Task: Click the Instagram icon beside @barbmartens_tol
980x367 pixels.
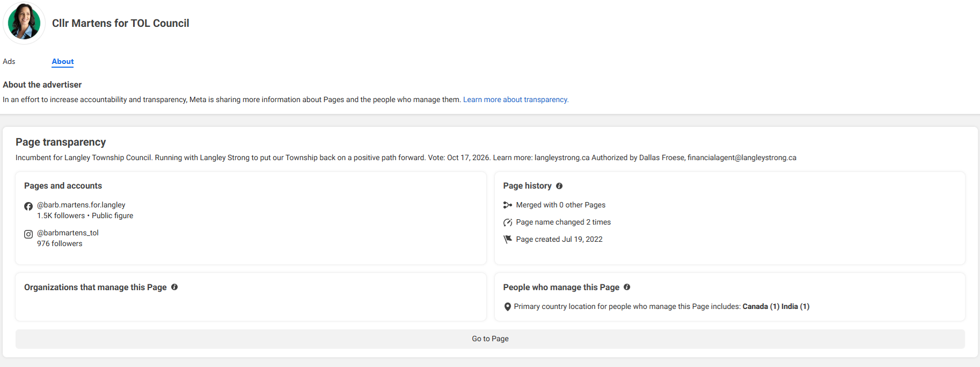Action: (x=28, y=234)
